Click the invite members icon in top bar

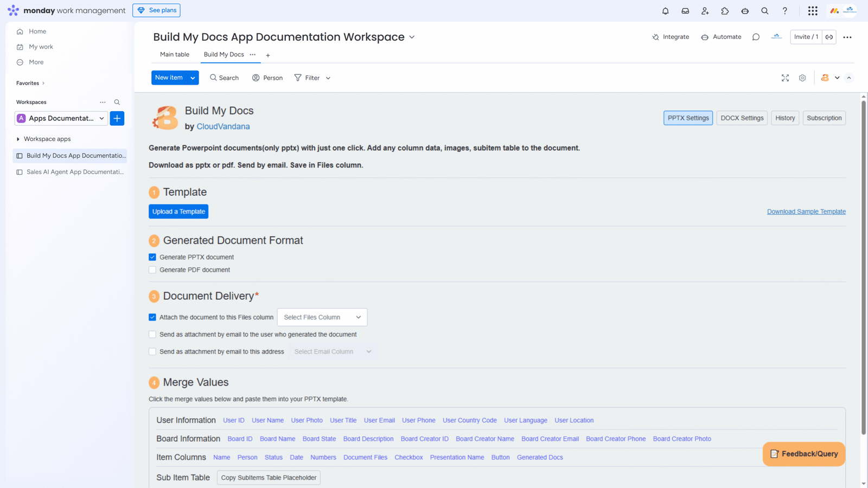tap(705, 11)
